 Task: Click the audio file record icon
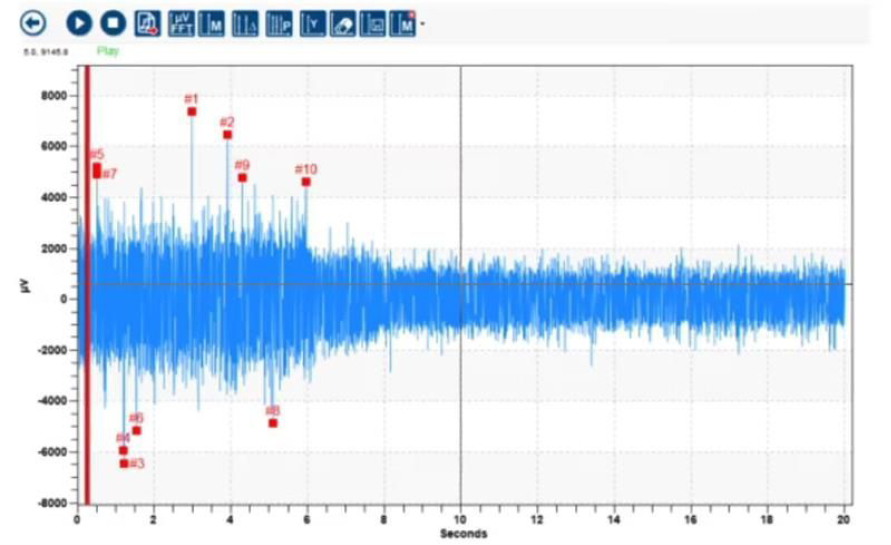(147, 23)
